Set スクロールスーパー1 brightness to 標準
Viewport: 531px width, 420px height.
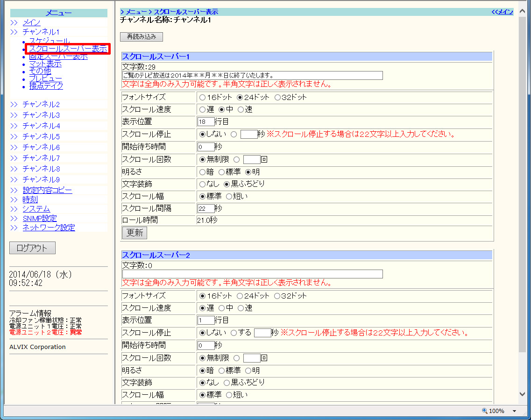click(221, 172)
